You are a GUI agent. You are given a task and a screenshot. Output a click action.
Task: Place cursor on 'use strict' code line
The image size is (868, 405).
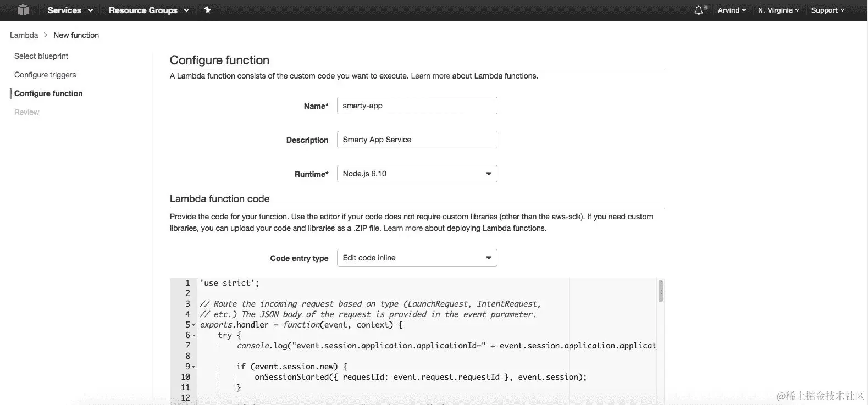point(229,283)
